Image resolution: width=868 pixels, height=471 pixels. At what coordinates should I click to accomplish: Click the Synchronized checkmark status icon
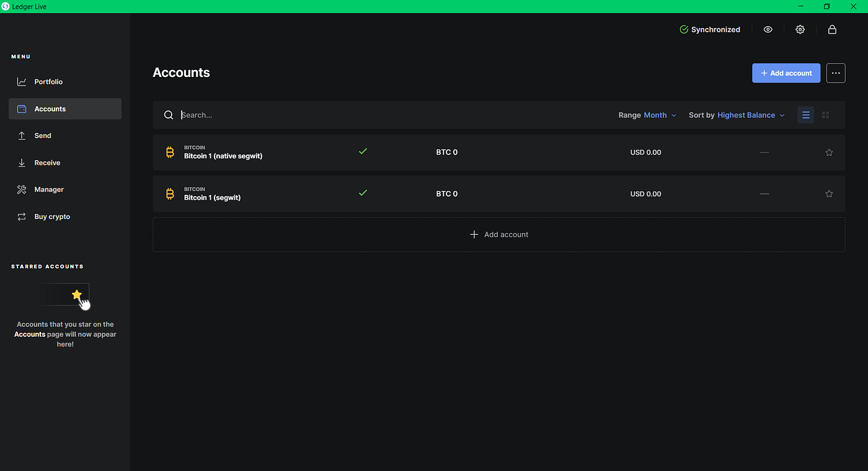coord(684,30)
